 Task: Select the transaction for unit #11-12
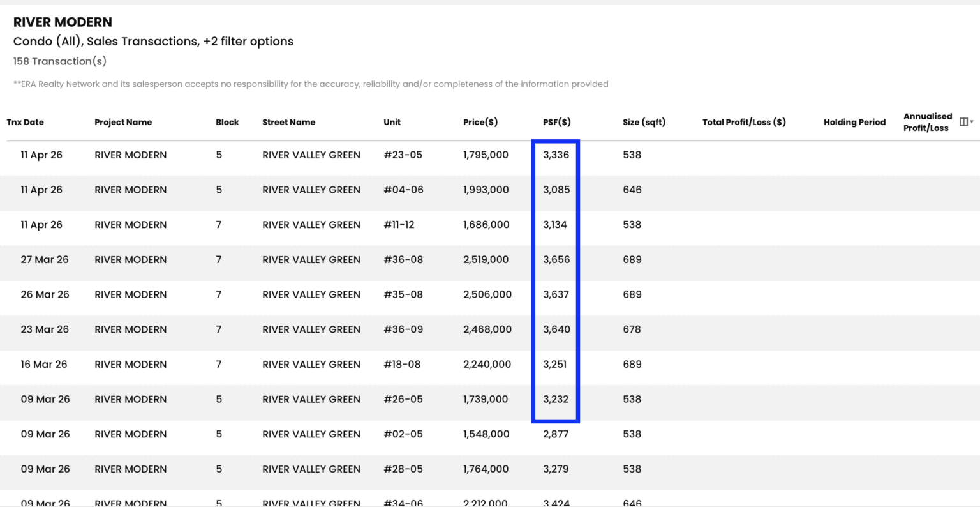pos(490,225)
